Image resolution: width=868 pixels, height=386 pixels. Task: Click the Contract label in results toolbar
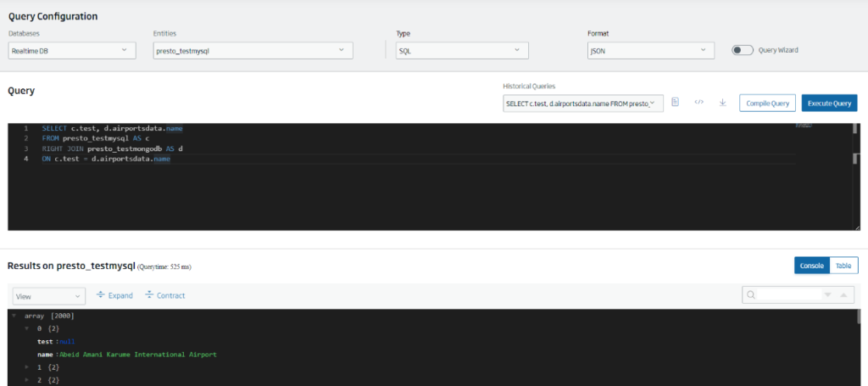coord(171,296)
